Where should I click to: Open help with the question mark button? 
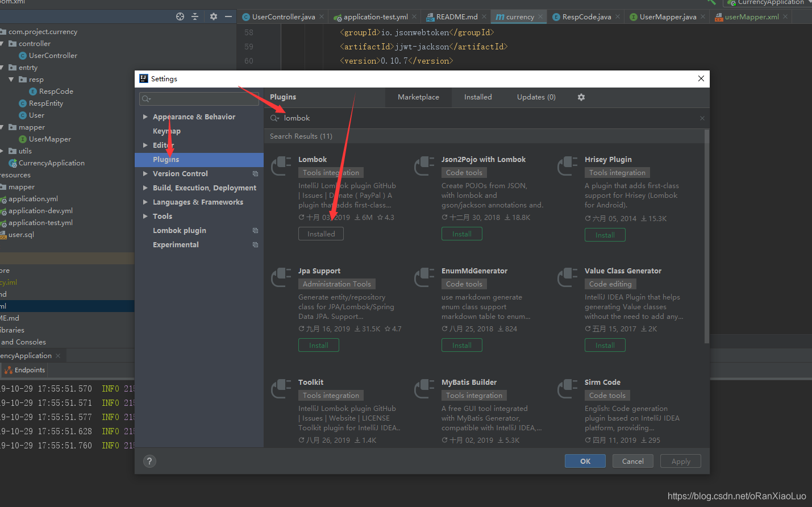pyautogui.click(x=149, y=461)
